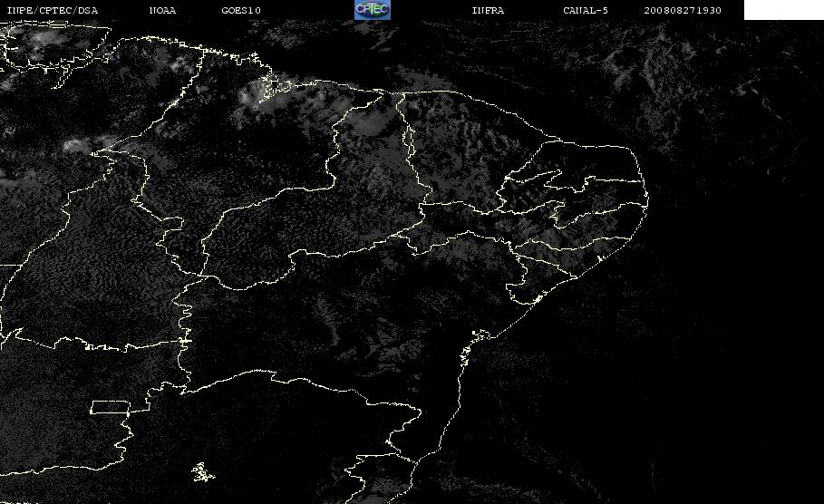Click the CPTEC logo in header

372,9
